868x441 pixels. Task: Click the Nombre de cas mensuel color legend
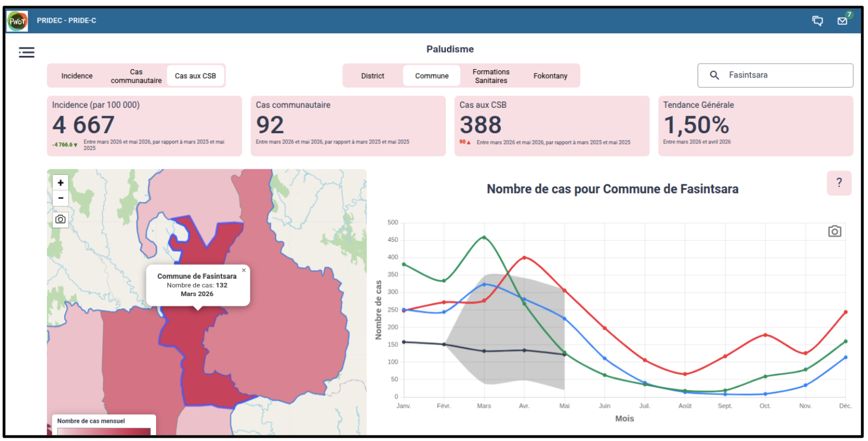[x=103, y=426]
